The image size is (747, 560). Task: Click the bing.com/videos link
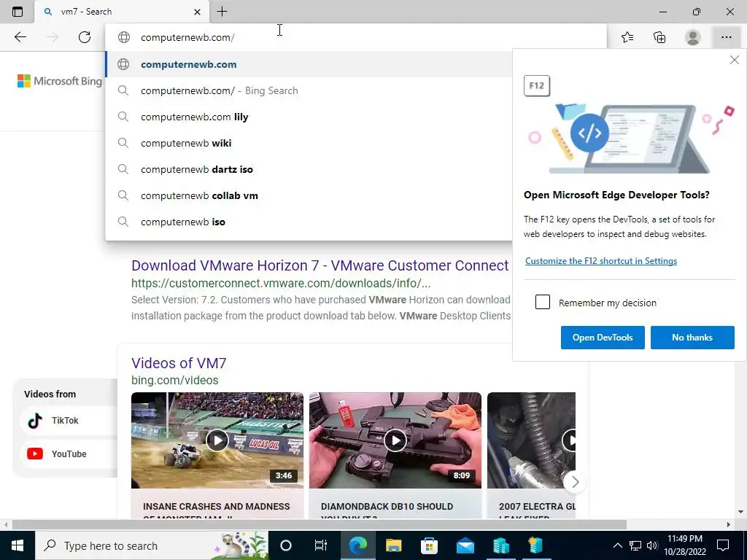tap(175, 380)
